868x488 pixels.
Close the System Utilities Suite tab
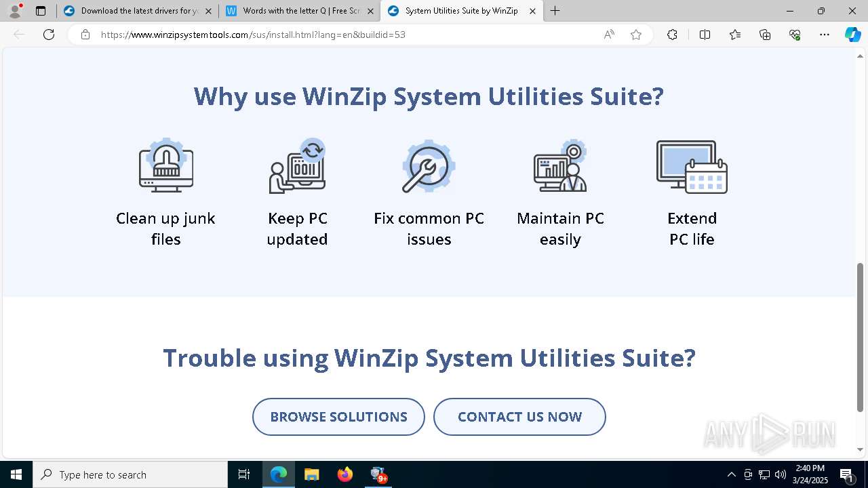[x=532, y=11]
